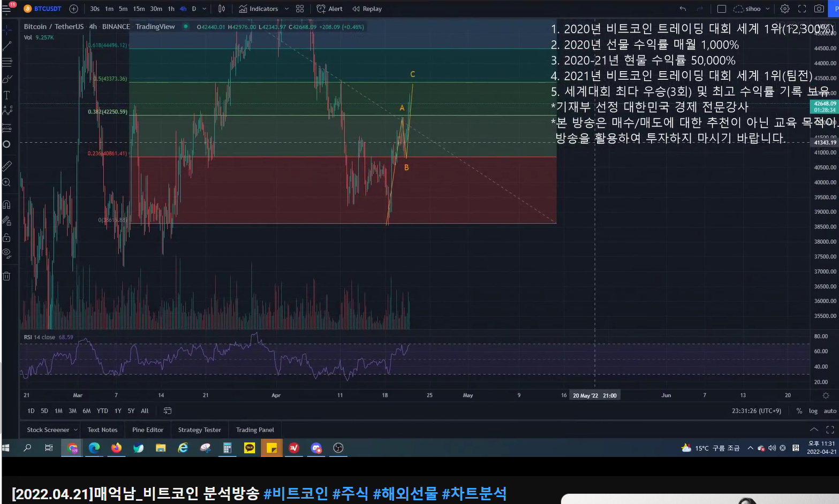Select the ruler measure tool
The image size is (839, 504).
(7, 166)
